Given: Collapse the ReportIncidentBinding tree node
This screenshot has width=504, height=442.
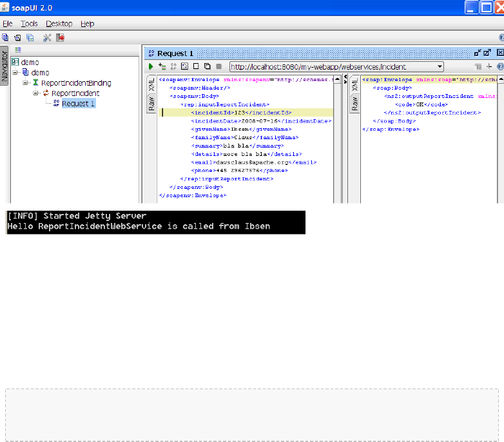Looking at the screenshot, I should [x=26, y=83].
